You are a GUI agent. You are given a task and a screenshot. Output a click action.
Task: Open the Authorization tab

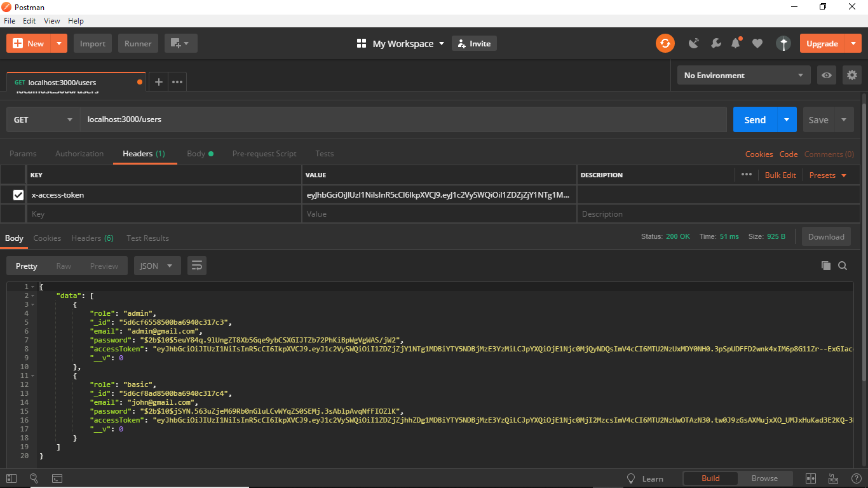pos(79,154)
